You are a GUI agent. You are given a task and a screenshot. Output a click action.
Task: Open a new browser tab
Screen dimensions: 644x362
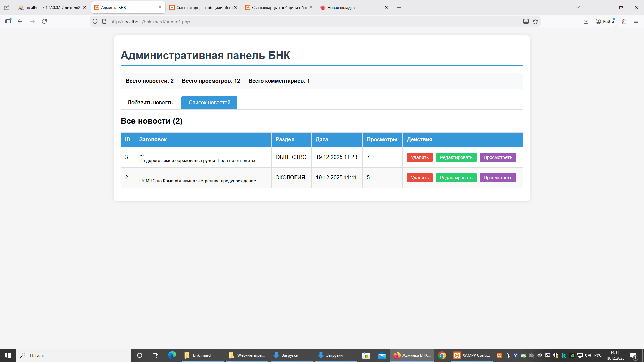pos(399,7)
